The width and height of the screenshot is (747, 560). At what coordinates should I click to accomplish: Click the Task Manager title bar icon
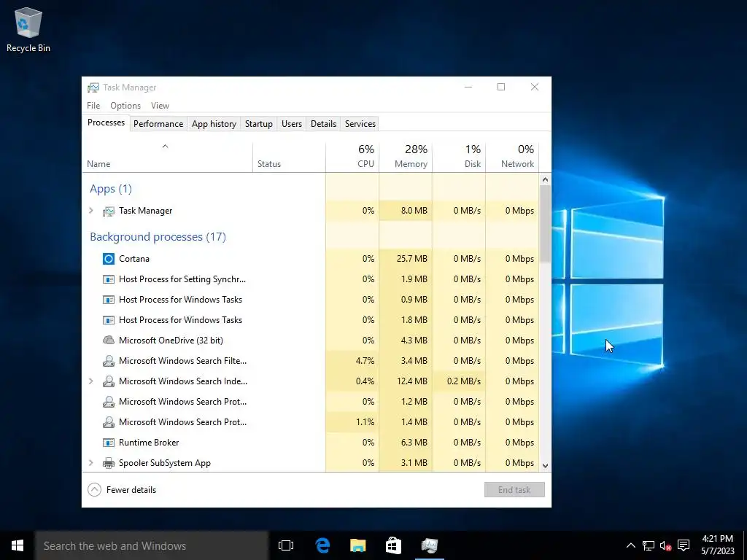[93, 87]
